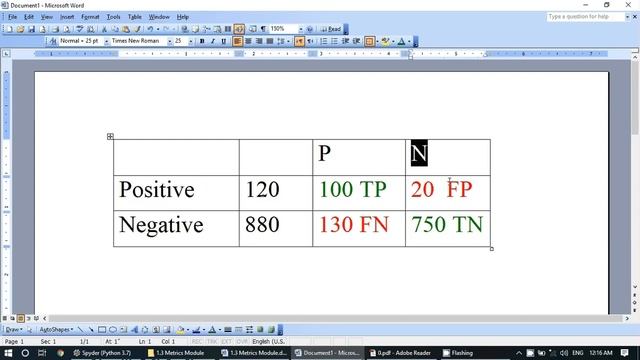
Task: Apply numbered list formatting
Action: pos(323,41)
